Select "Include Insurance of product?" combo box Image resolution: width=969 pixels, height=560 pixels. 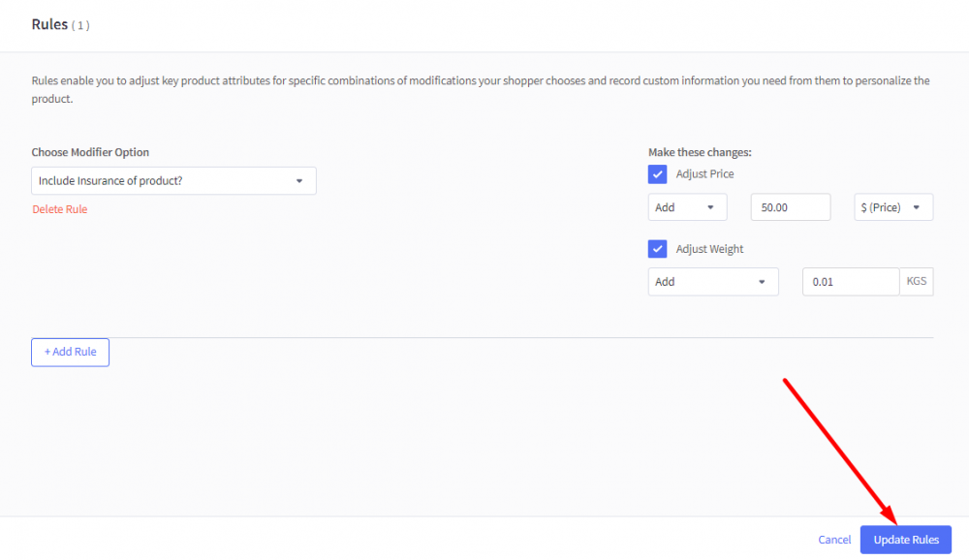coord(173,180)
